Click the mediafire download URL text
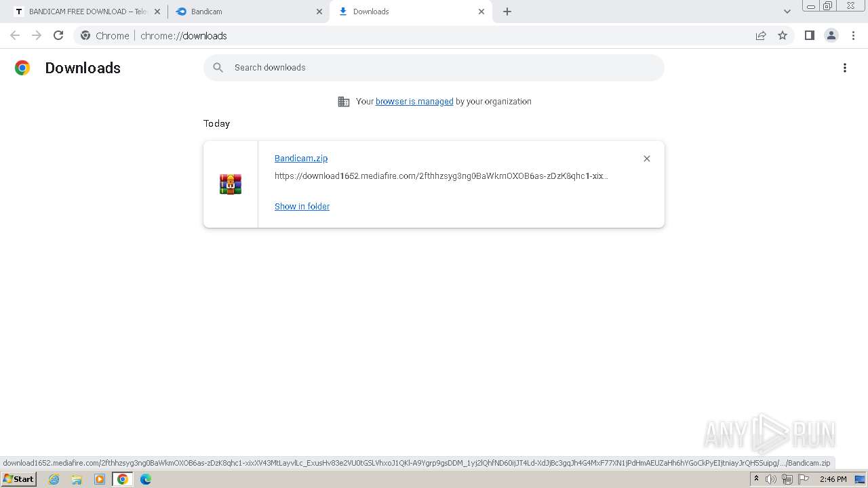This screenshot has height=488, width=868. (x=441, y=176)
